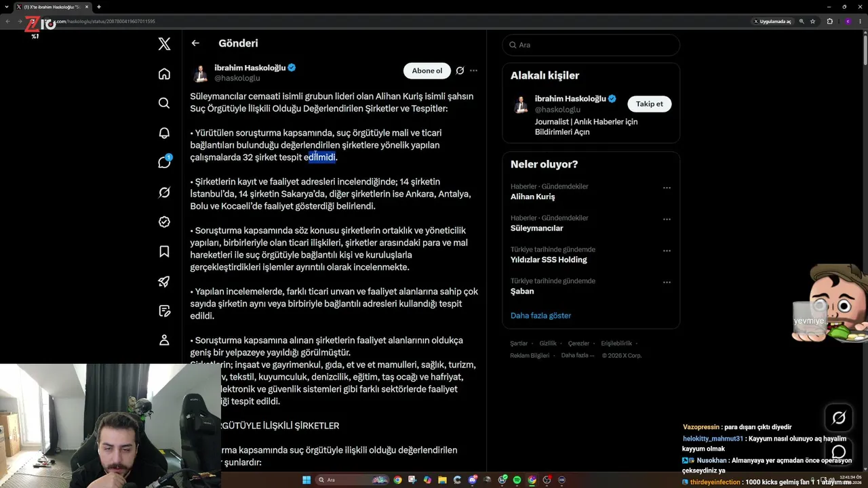Open Notifications bell icon
This screenshot has height=488, width=868.
click(164, 133)
